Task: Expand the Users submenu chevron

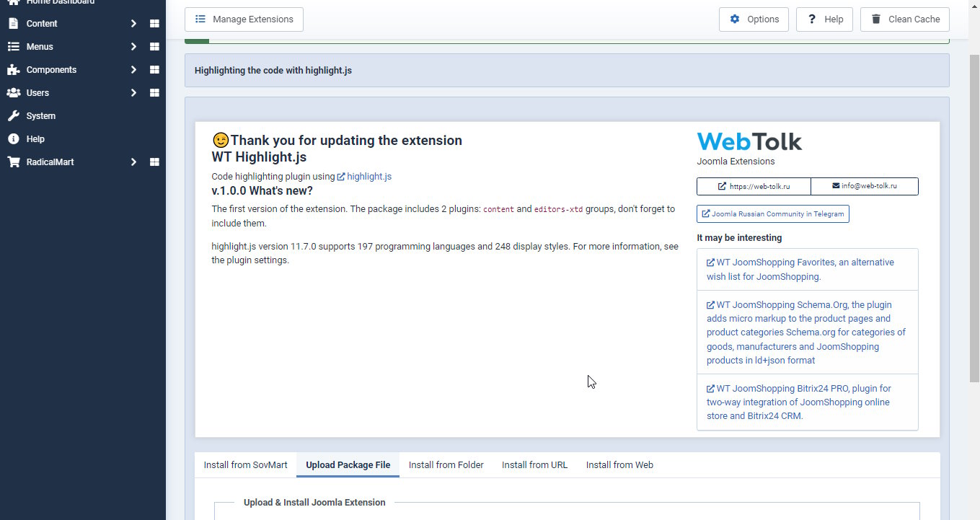Action: (133, 93)
